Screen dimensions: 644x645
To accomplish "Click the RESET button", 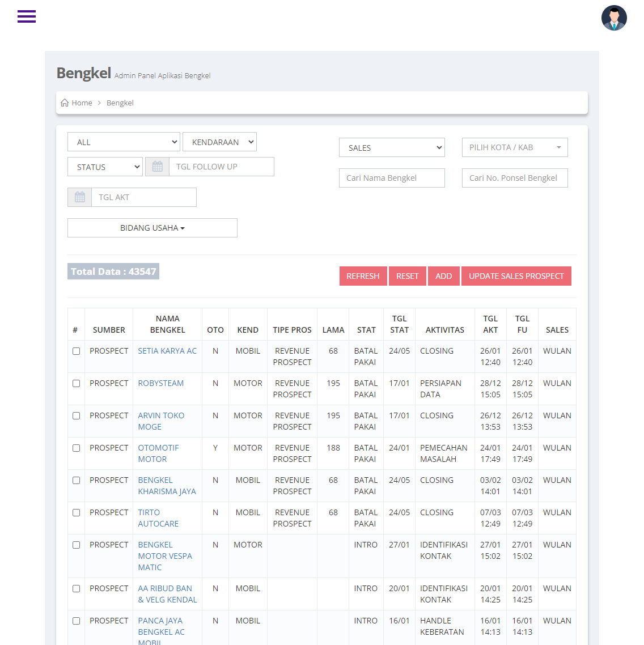I will (408, 276).
